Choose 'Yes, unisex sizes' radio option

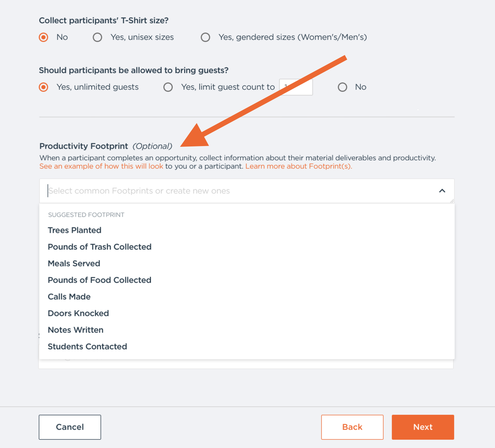tap(98, 37)
